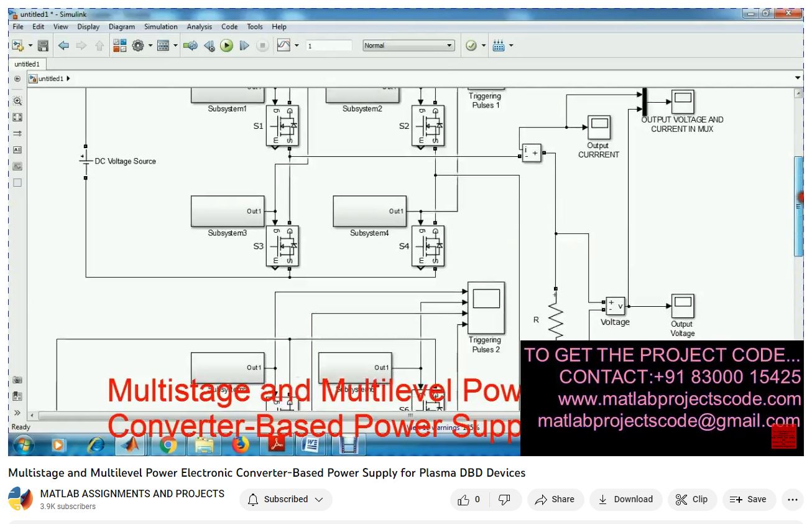The image size is (812, 524).
Task: Open the Code menu
Action: [229, 27]
